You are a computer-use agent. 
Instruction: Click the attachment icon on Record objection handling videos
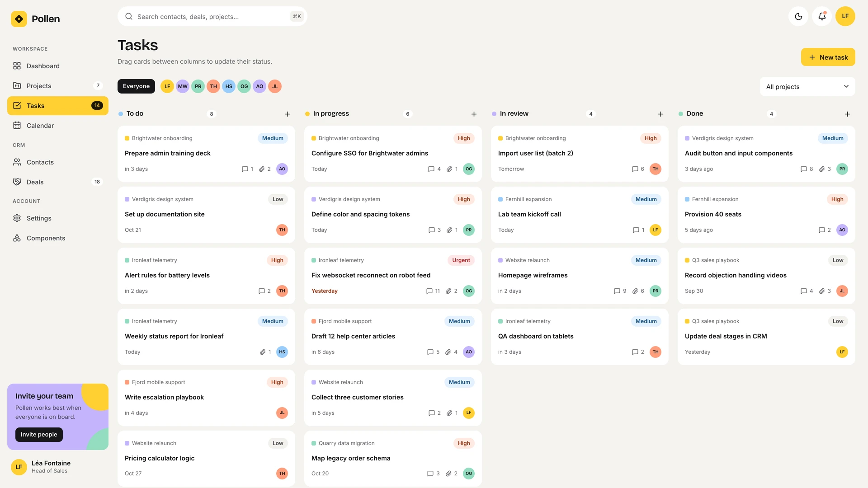822,291
